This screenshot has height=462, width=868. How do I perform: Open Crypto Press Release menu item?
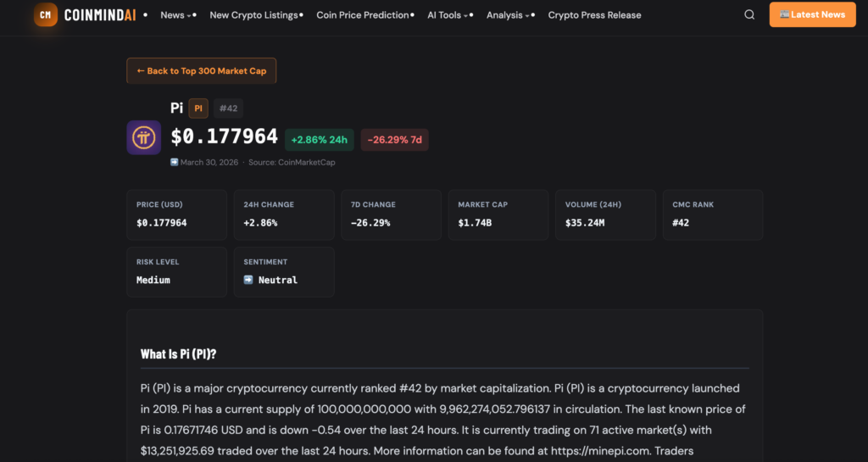(594, 15)
